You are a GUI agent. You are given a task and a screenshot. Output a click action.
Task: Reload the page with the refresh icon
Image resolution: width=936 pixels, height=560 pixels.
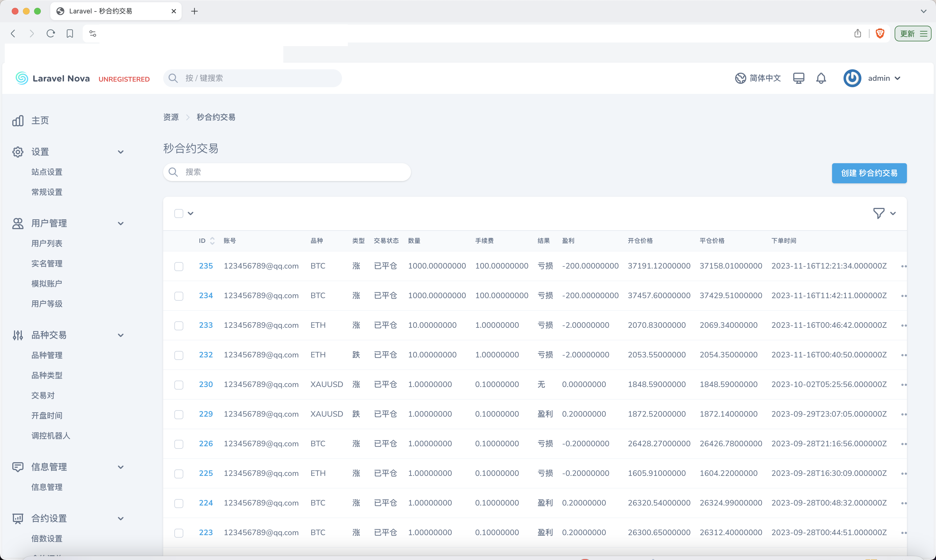(x=51, y=33)
